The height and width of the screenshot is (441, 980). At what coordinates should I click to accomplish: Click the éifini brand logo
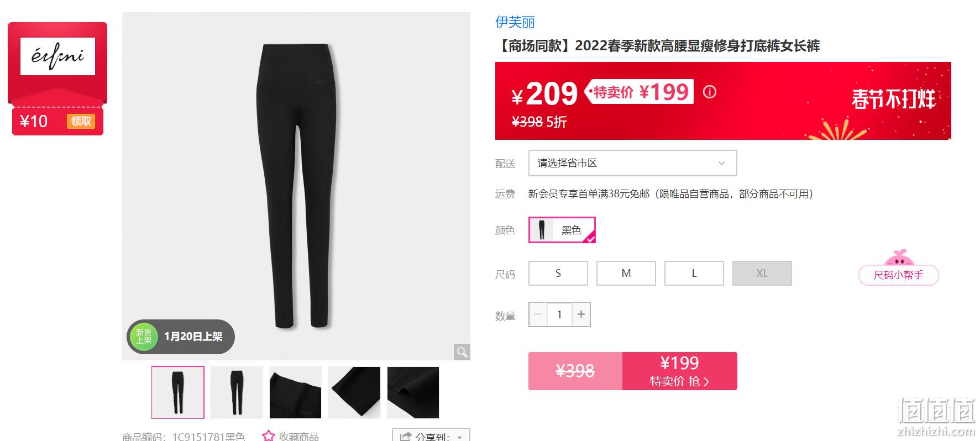[x=57, y=56]
